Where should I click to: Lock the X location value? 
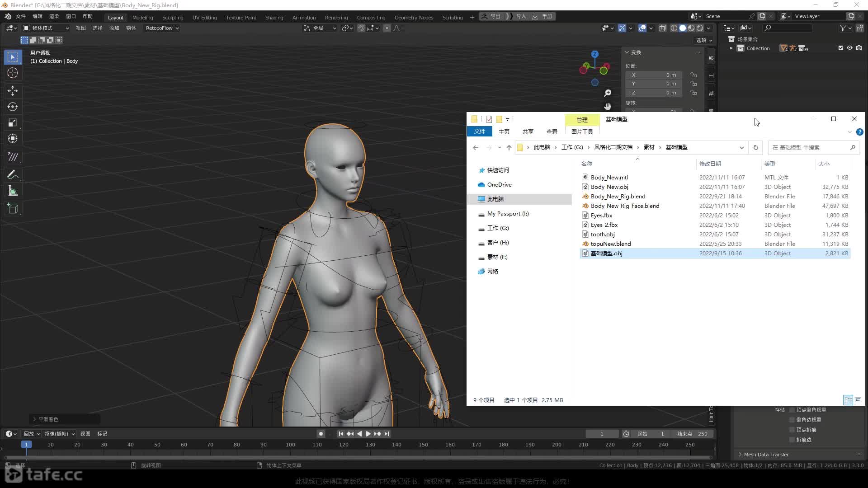693,75
